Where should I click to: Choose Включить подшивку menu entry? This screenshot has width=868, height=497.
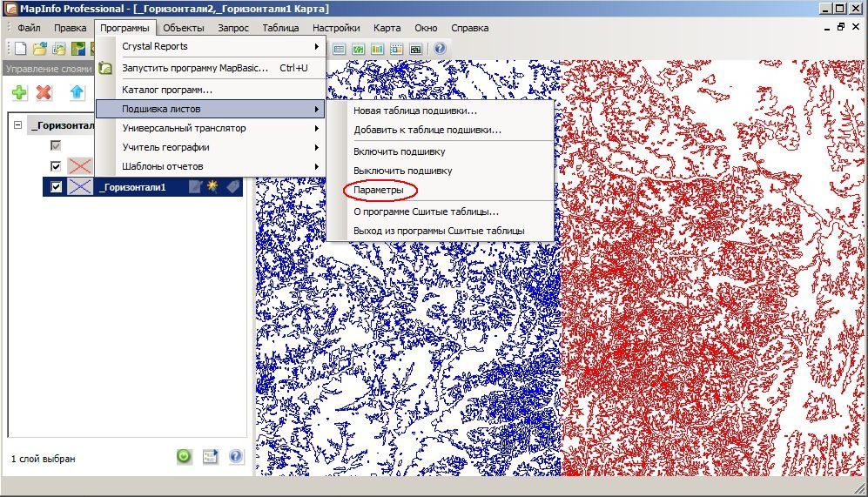tap(399, 151)
